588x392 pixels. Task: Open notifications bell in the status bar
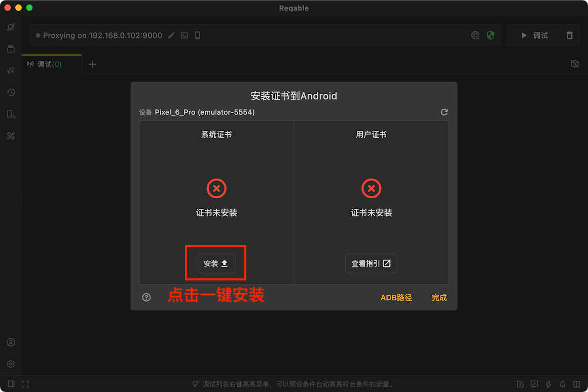(x=563, y=384)
